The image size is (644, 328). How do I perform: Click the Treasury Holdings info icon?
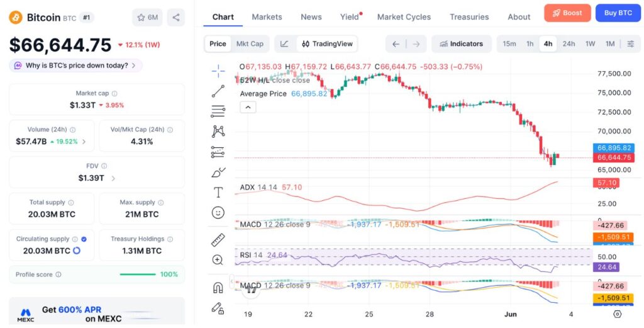pos(170,239)
